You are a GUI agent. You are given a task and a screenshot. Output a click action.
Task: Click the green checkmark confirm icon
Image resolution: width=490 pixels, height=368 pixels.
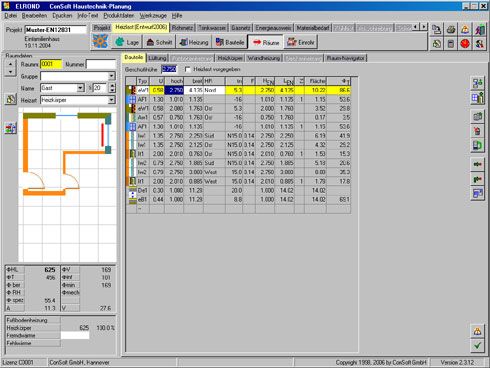tap(477, 346)
